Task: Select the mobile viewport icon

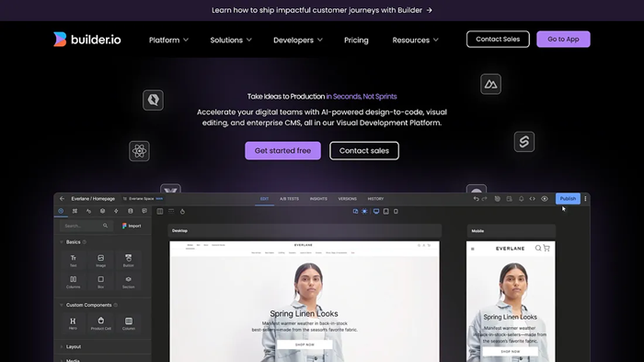Action: 396,212
